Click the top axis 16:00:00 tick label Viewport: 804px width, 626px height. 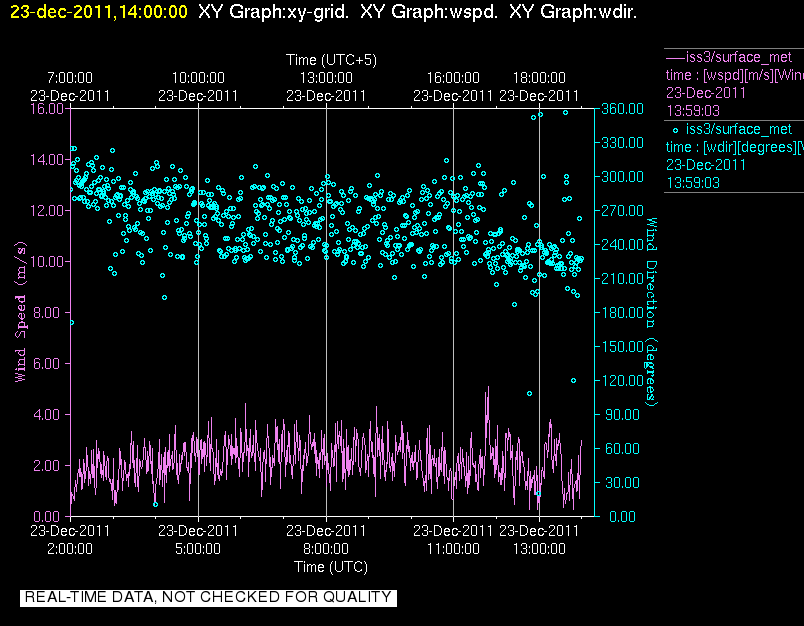pyautogui.click(x=453, y=78)
